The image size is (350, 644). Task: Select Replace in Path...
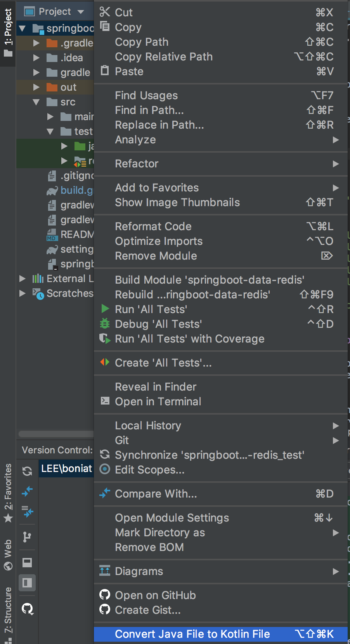click(221, 125)
